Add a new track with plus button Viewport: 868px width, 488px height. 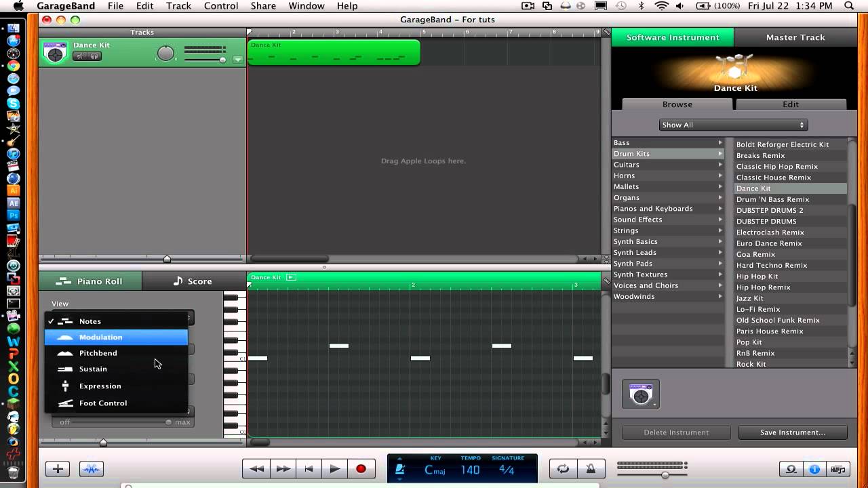click(x=58, y=468)
